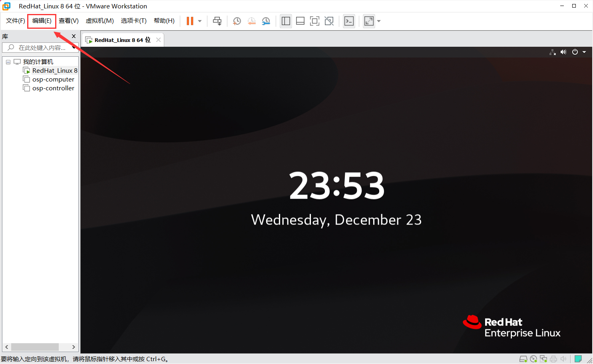Collapse the 我的计算机 tree node
This screenshot has height=364, width=593.
coord(8,62)
